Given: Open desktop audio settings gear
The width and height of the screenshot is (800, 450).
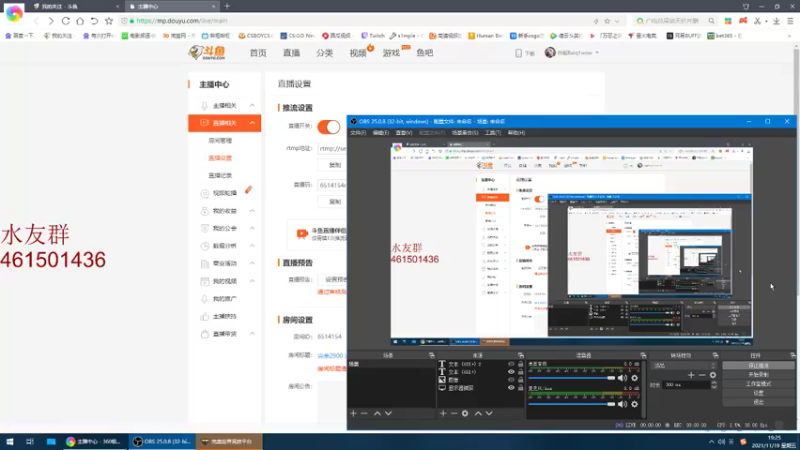Looking at the screenshot, I should pyautogui.click(x=635, y=378).
